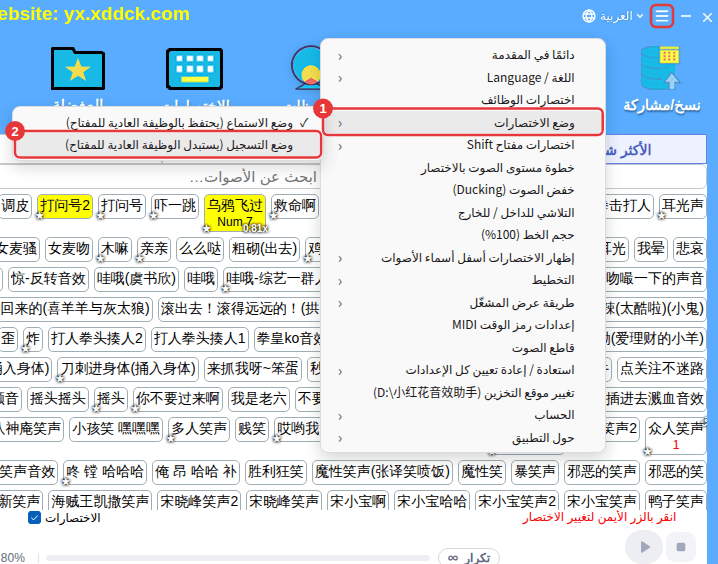This screenshot has height=564, width=718.
Task: Select وضع التسجيل registration mode option
Action: point(168,145)
